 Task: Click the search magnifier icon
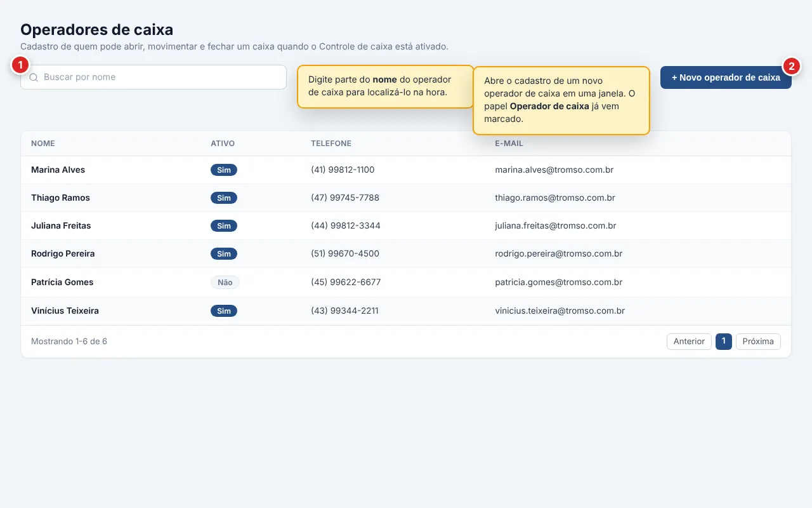point(34,77)
